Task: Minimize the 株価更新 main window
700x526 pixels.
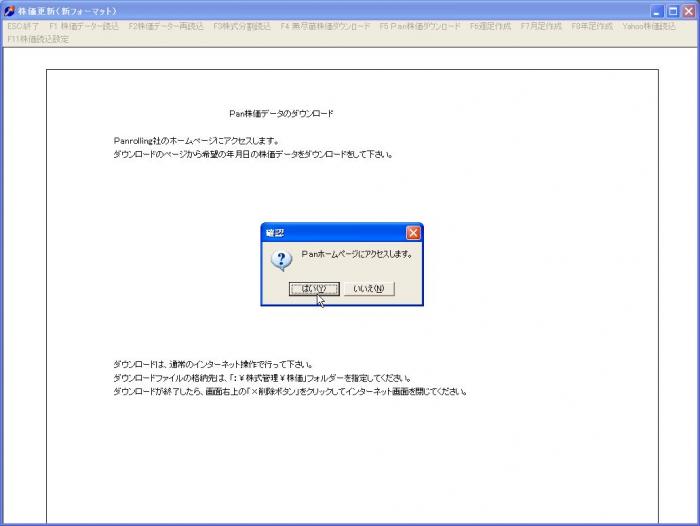Action: (x=657, y=11)
